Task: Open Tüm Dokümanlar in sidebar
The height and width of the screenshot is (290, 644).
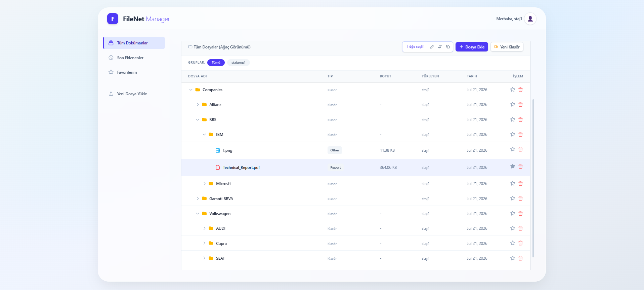Action: point(134,43)
